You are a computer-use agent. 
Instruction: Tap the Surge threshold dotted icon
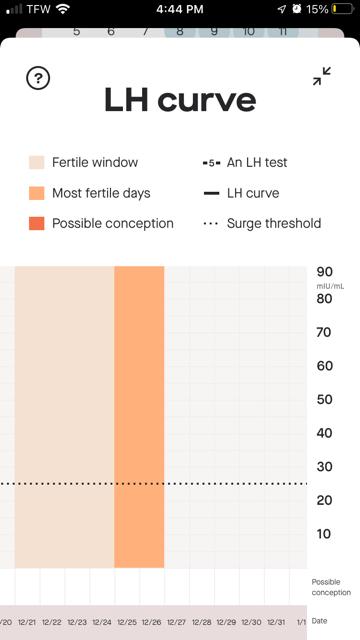211,224
